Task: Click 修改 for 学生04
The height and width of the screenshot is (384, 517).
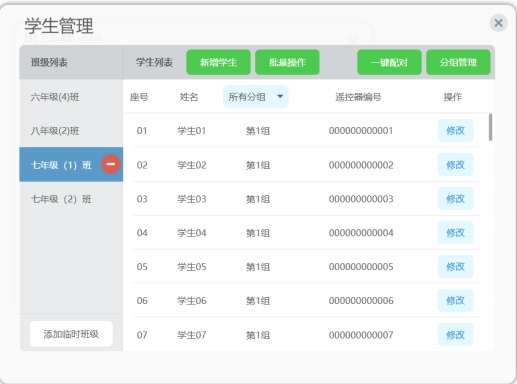Action: pos(455,232)
